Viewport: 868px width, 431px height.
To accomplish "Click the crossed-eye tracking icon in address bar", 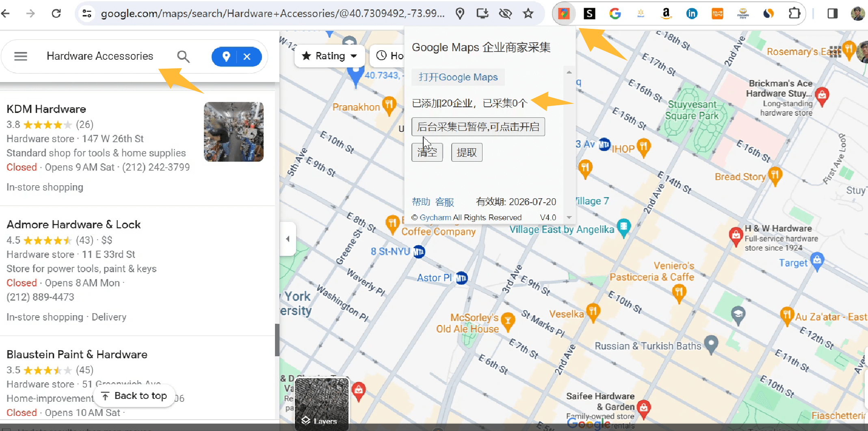I will tap(505, 13).
